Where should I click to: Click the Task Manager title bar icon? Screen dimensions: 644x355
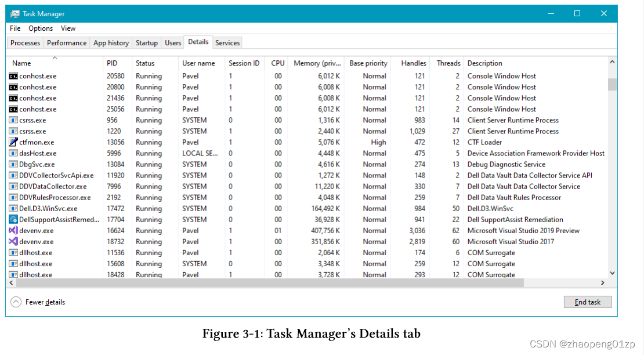point(15,13)
